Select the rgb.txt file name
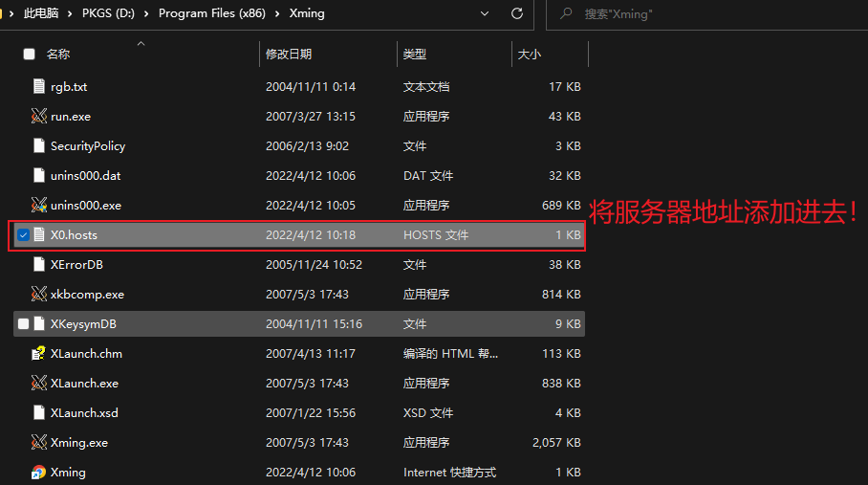Image resolution: width=868 pixels, height=485 pixels. point(69,86)
